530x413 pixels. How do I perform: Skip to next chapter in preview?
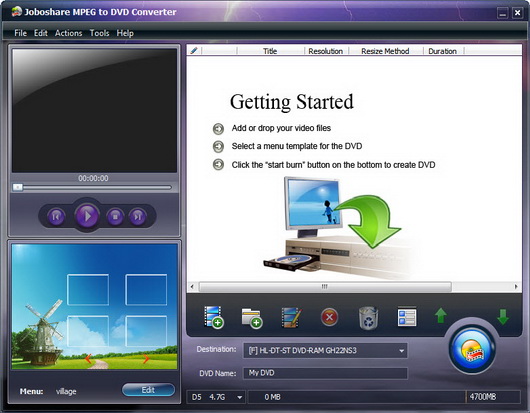[138, 216]
